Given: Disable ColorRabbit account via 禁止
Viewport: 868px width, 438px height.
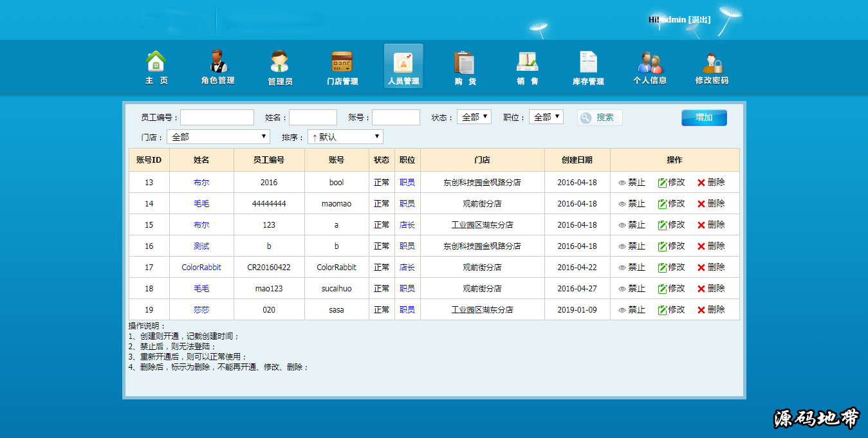Looking at the screenshot, I should click(x=631, y=267).
